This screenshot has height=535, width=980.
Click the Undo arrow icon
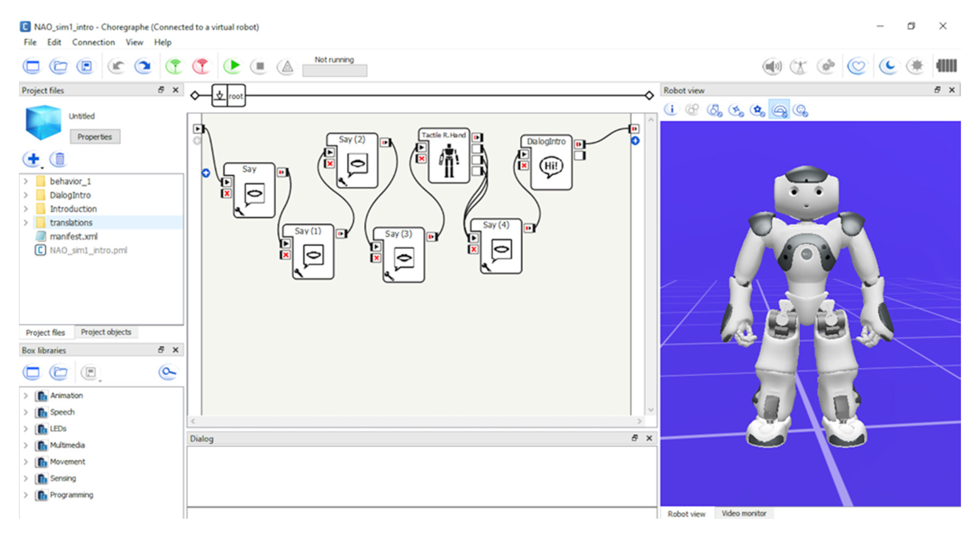click(117, 66)
